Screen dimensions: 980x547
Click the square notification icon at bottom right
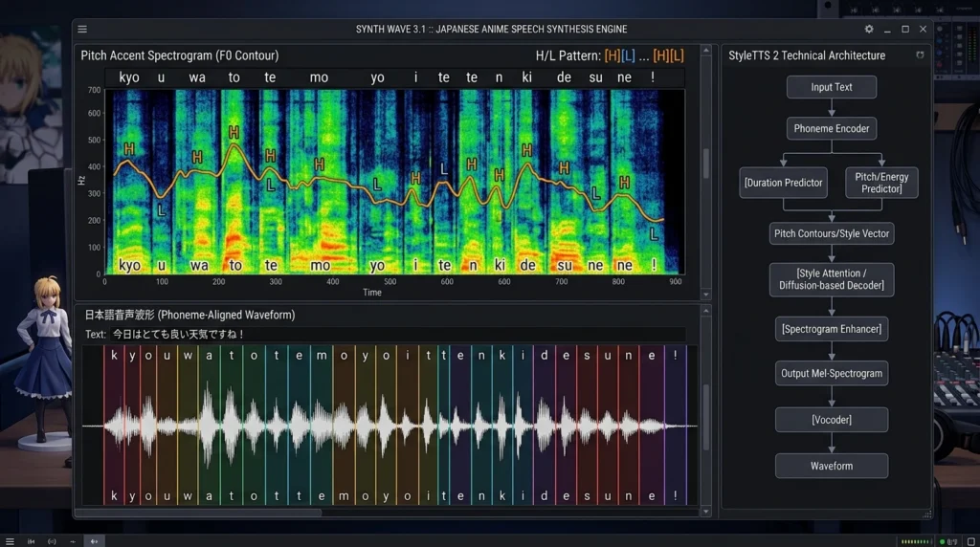click(970, 541)
